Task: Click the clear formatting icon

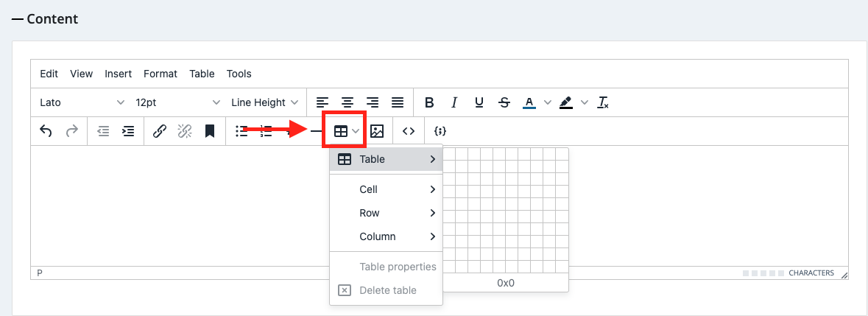Action: click(x=603, y=102)
